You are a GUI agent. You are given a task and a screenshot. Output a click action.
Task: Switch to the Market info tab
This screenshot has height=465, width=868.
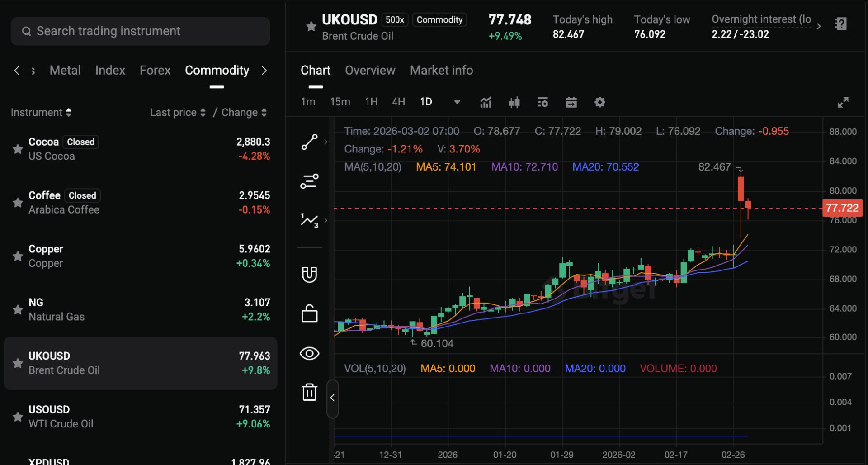tap(441, 70)
